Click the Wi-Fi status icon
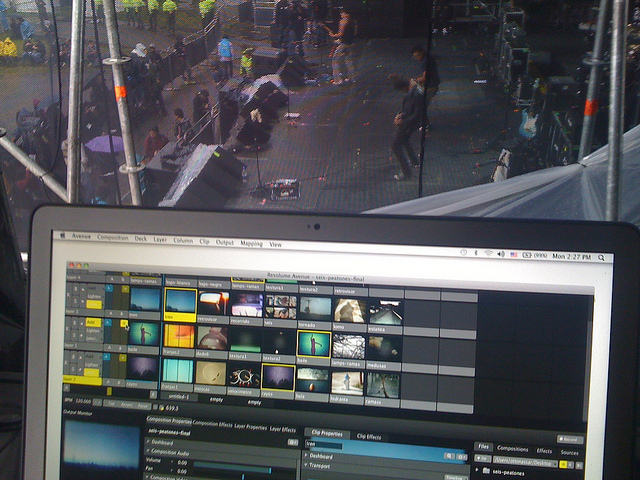 tap(487, 253)
